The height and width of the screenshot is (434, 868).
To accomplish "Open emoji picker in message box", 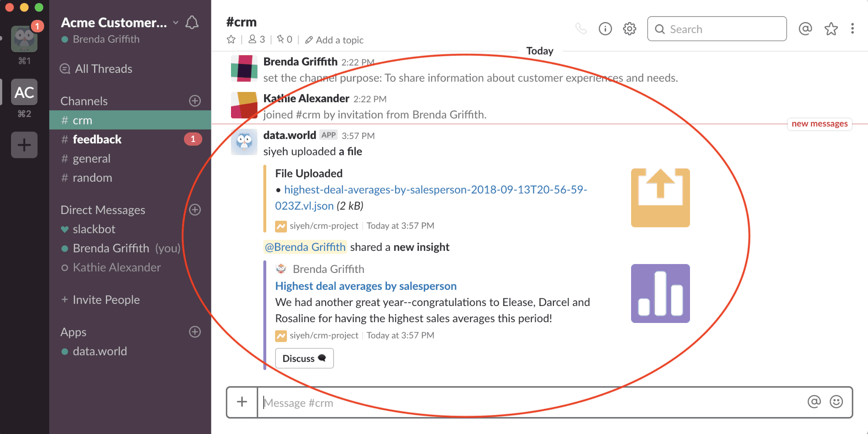I will (x=836, y=402).
